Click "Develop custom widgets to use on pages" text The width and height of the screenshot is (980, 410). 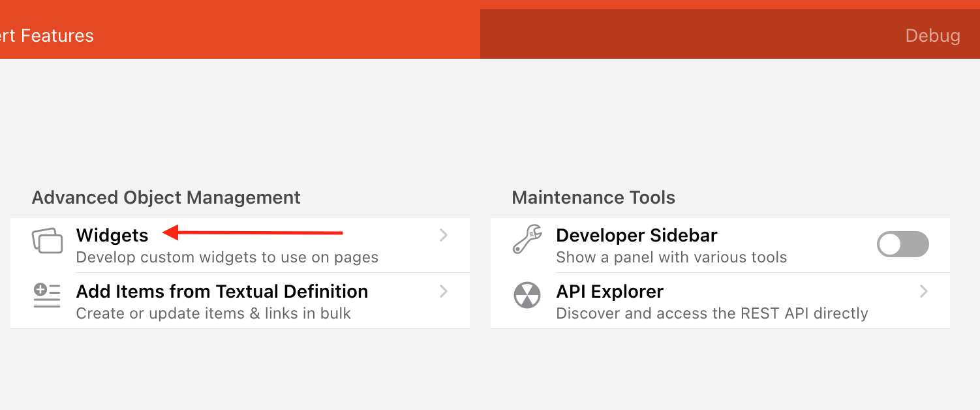[x=227, y=257]
